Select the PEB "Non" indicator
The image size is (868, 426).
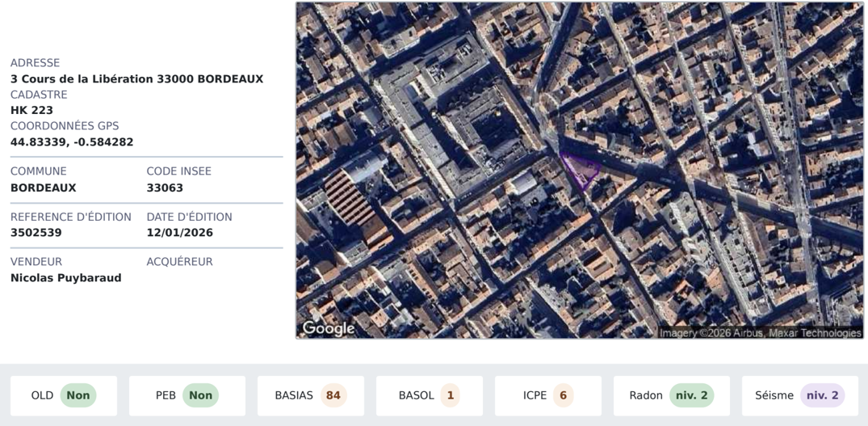click(x=200, y=395)
